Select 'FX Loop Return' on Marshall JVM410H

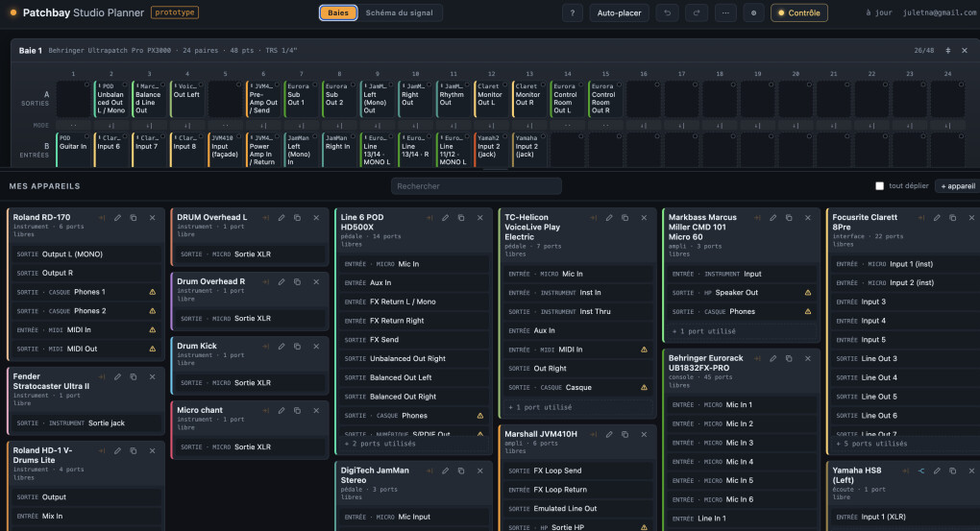point(576,490)
